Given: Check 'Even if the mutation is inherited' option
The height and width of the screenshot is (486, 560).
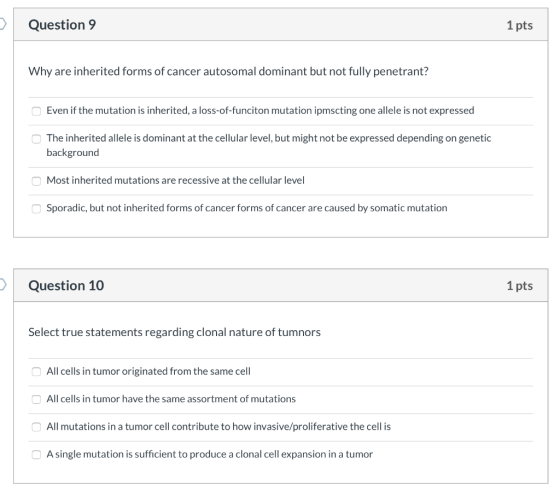Looking at the screenshot, I should pos(36,111).
